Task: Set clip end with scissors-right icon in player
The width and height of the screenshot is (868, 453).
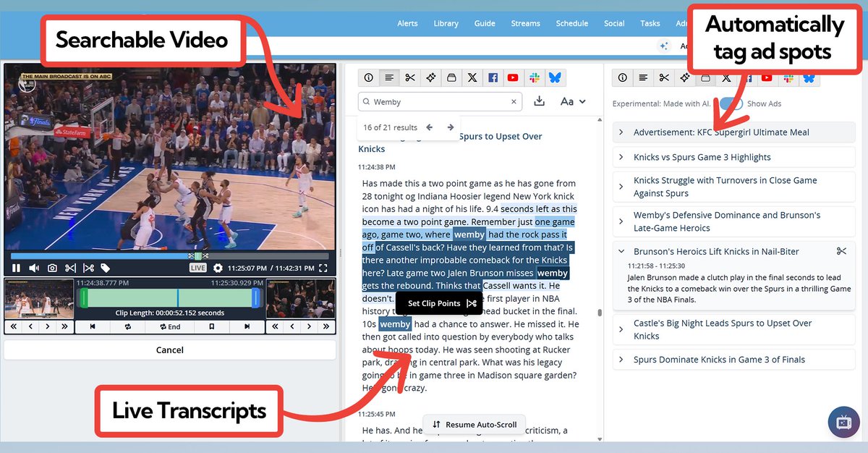Action: click(88, 268)
